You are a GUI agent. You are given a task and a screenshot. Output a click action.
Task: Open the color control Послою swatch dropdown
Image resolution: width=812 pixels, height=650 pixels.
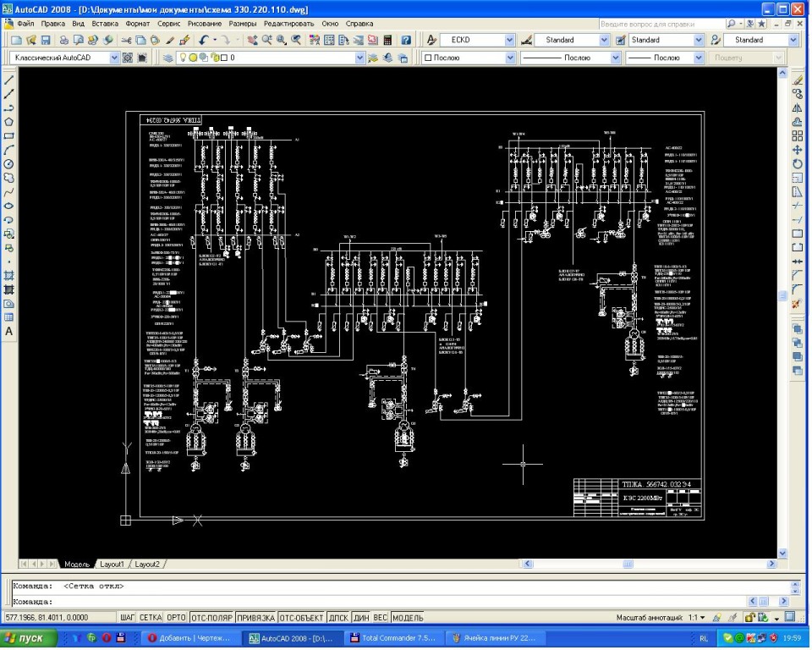click(x=509, y=58)
